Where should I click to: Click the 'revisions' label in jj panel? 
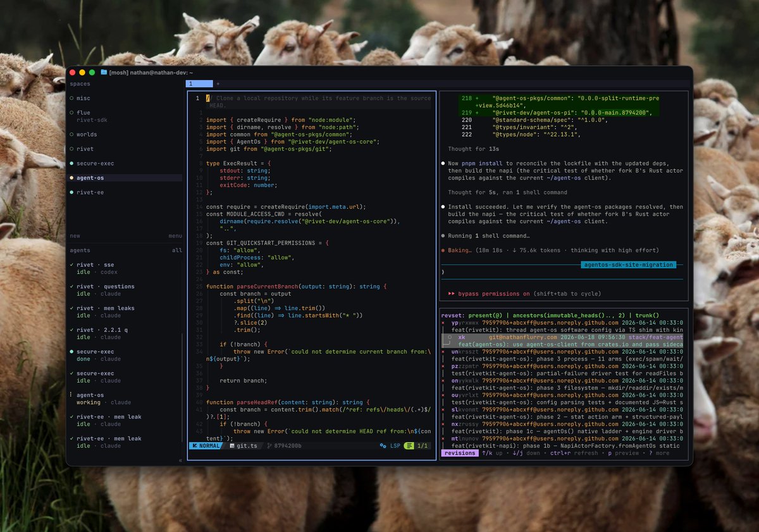[x=460, y=453]
